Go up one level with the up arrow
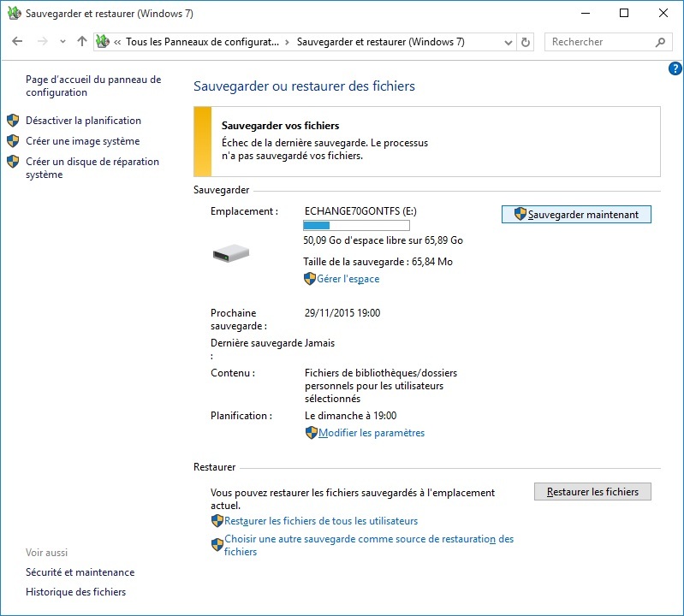The width and height of the screenshot is (684, 616). [x=82, y=41]
